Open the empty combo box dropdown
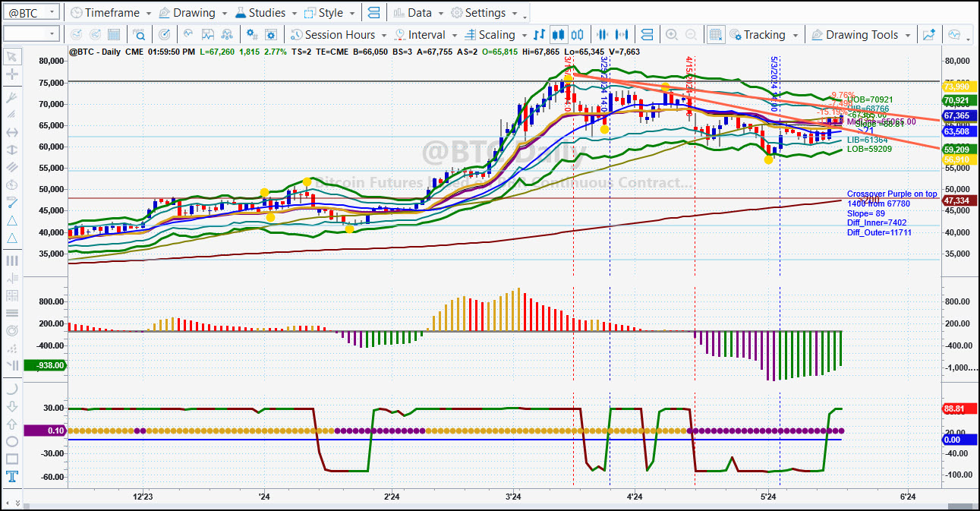Screen dimensions: 980x511 click(x=52, y=34)
